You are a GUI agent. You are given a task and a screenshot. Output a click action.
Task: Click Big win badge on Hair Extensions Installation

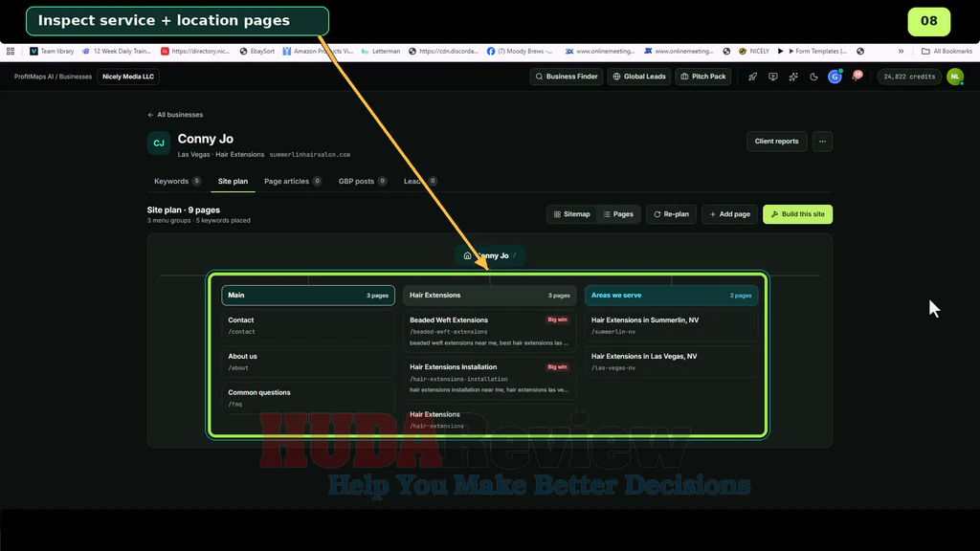pos(557,367)
